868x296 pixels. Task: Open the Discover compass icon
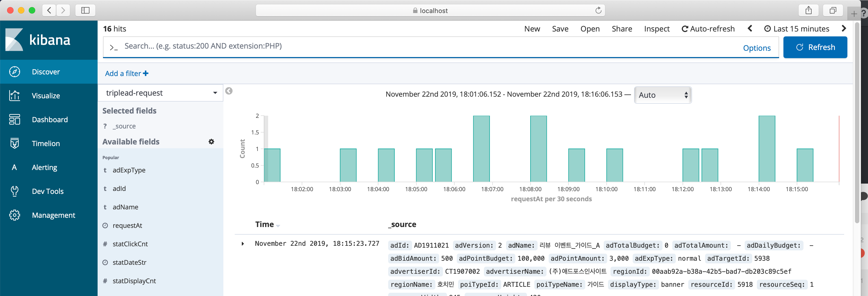click(x=14, y=72)
